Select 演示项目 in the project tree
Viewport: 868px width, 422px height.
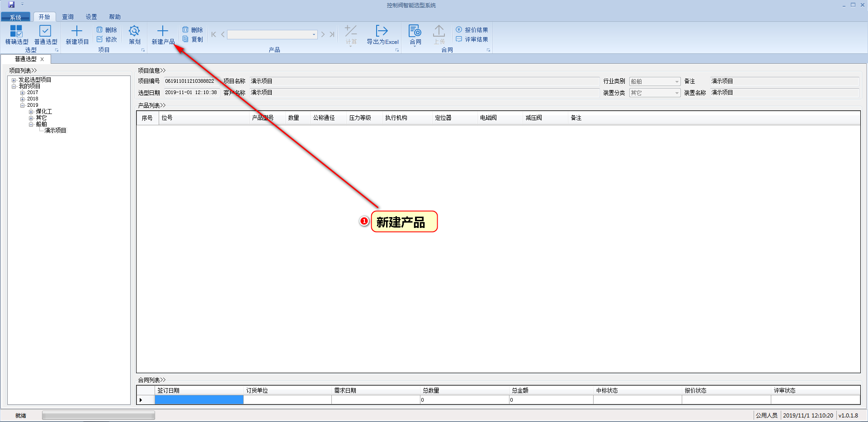[x=55, y=131]
